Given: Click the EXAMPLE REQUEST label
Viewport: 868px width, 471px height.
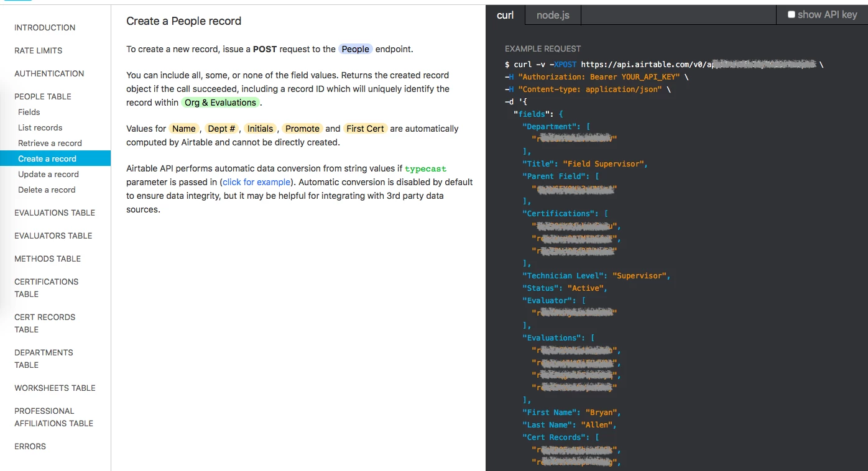Looking at the screenshot, I should click(543, 48).
